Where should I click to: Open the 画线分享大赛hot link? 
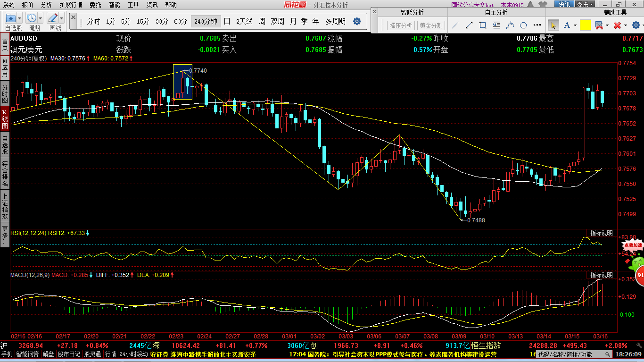(472, 5)
